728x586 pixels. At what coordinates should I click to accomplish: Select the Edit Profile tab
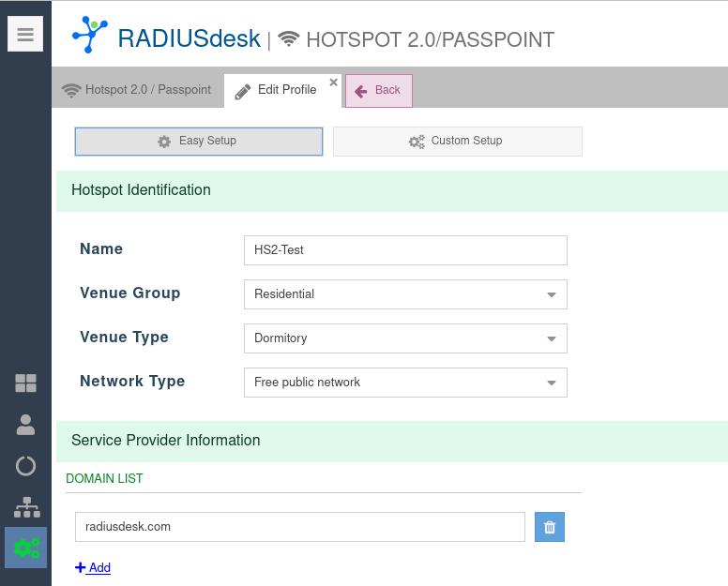pos(277,90)
